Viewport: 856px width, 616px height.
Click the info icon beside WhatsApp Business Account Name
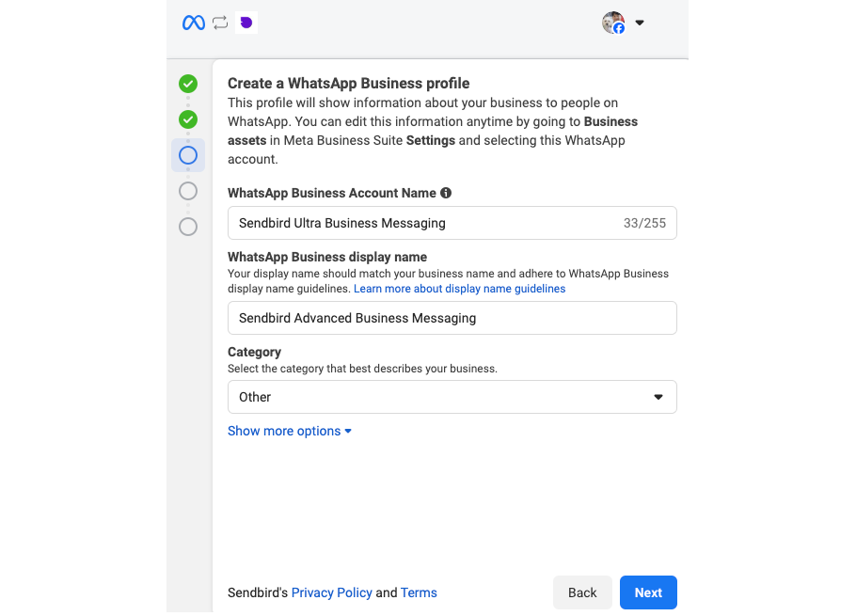pyautogui.click(x=446, y=193)
